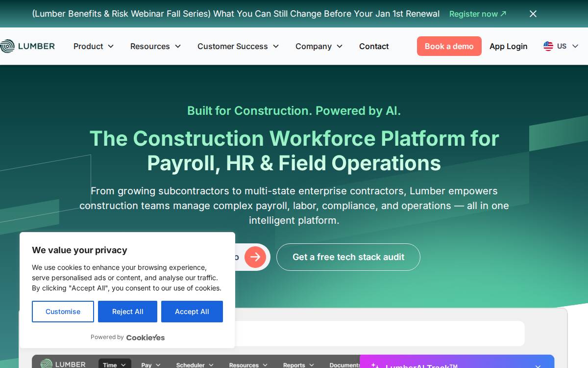This screenshot has height=368, width=588.
Task: Open the Register now webinar link
Action: 478,14
